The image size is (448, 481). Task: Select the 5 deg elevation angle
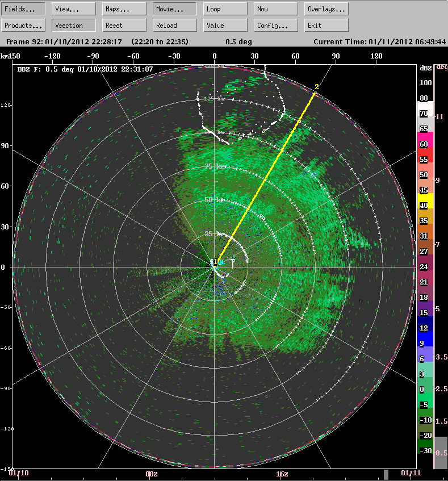[438, 308]
